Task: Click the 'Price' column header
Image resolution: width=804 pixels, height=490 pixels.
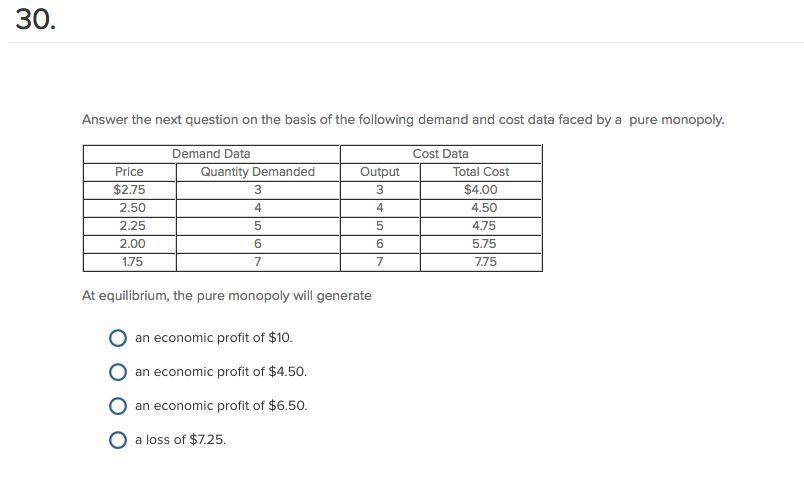Action: click(x=129, y=172)
